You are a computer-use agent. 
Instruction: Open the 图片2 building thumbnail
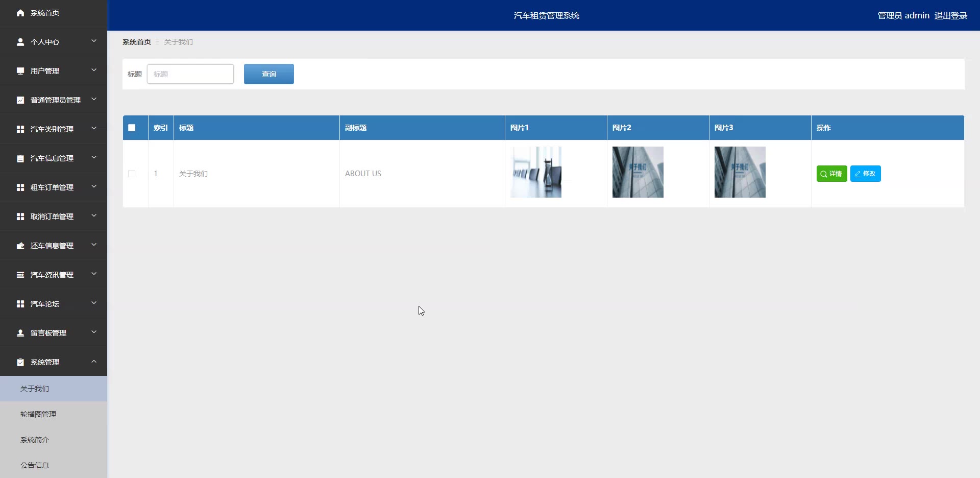(x=638, y=172)
